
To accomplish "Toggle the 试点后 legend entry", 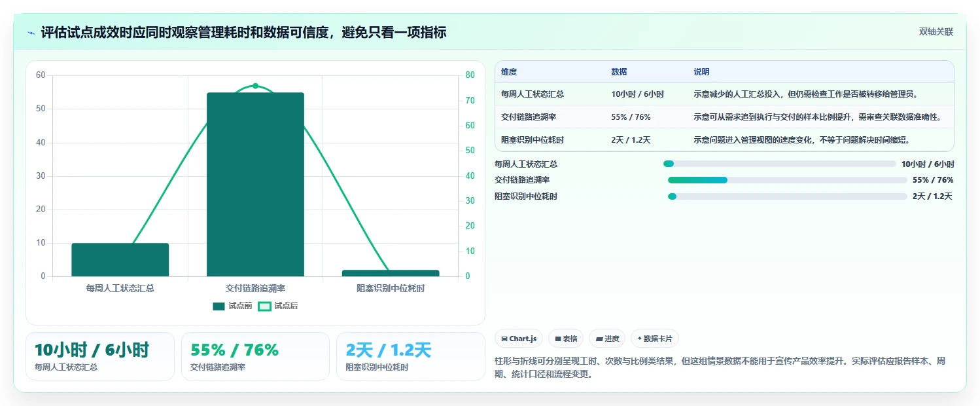I will [278, 306].
